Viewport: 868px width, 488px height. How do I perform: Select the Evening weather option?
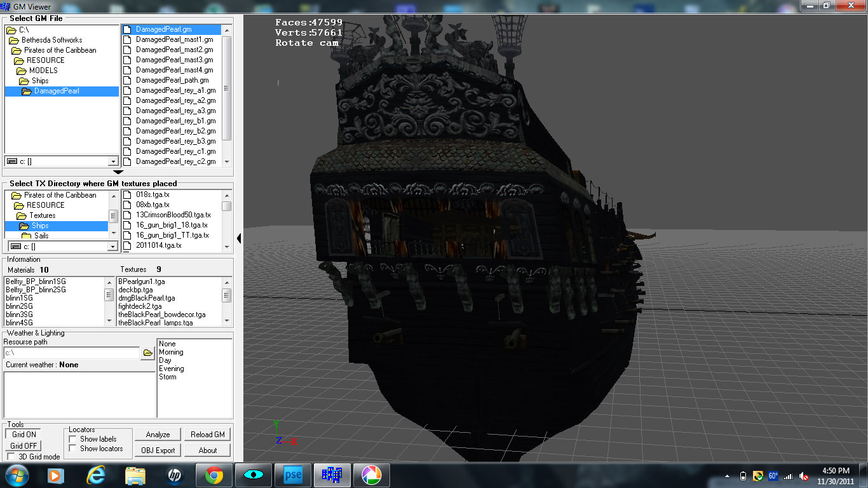coord(172,369)
